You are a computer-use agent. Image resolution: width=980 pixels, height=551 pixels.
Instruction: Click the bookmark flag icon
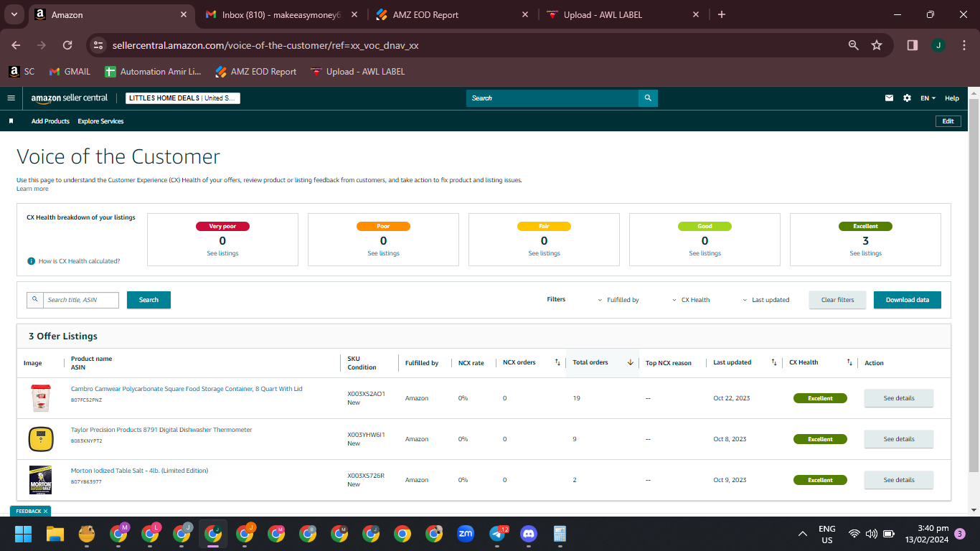pos(11,121)
